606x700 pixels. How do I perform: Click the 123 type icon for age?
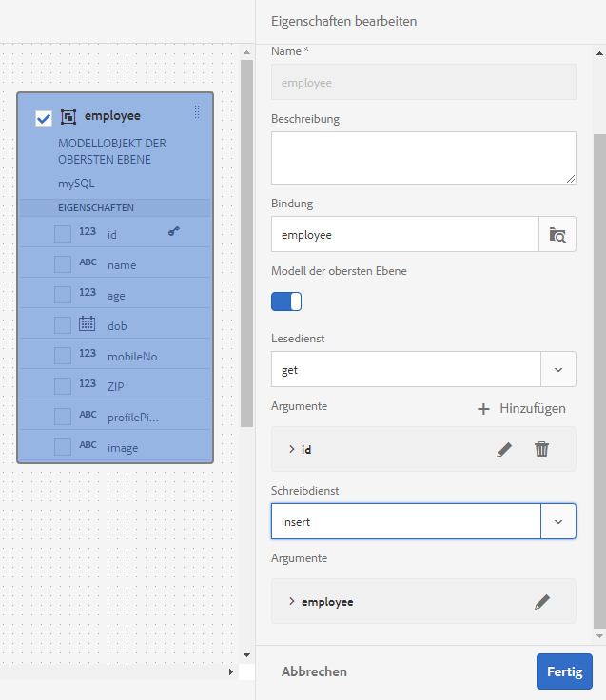88,292
